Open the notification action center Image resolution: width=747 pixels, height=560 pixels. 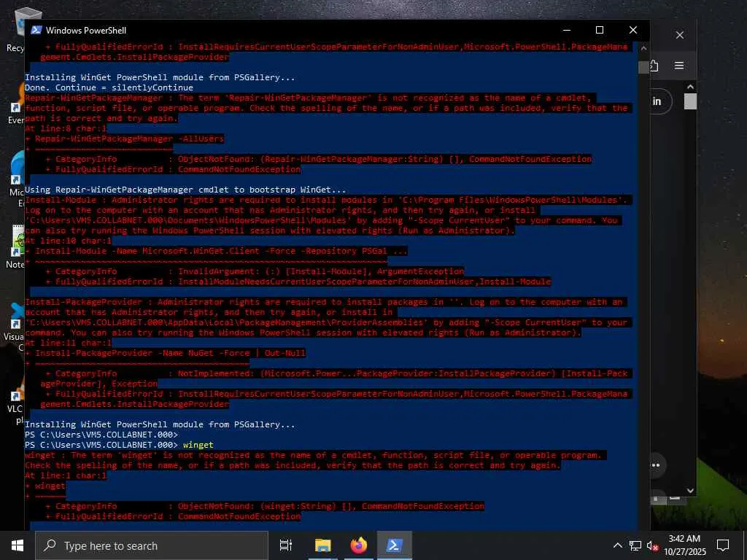[x=723, y=545]
